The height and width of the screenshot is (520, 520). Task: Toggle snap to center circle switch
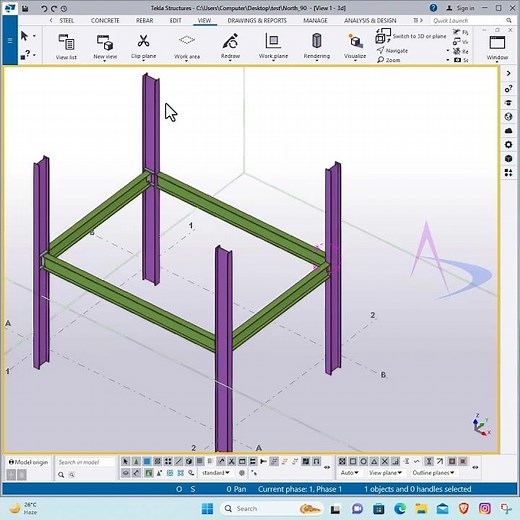(x=363, y=462)
